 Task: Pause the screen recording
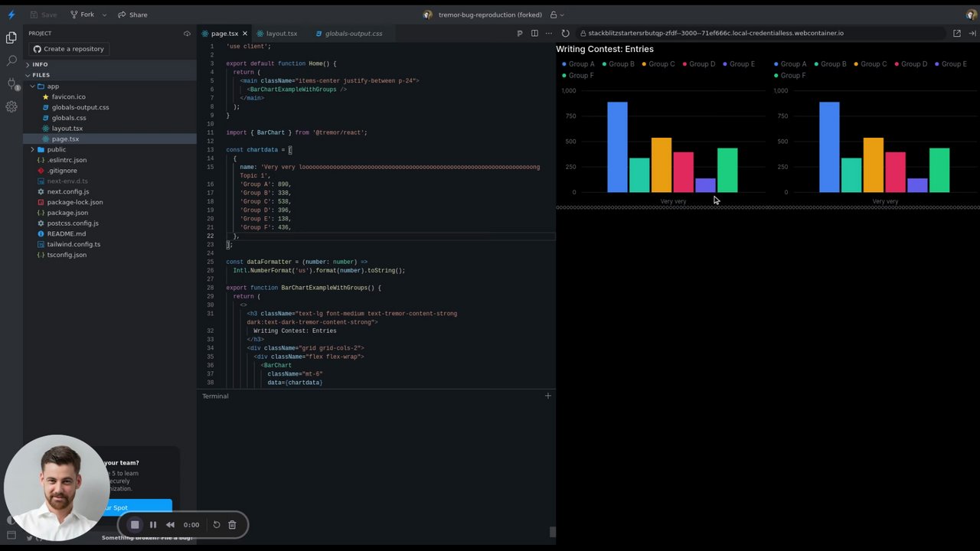153,525
